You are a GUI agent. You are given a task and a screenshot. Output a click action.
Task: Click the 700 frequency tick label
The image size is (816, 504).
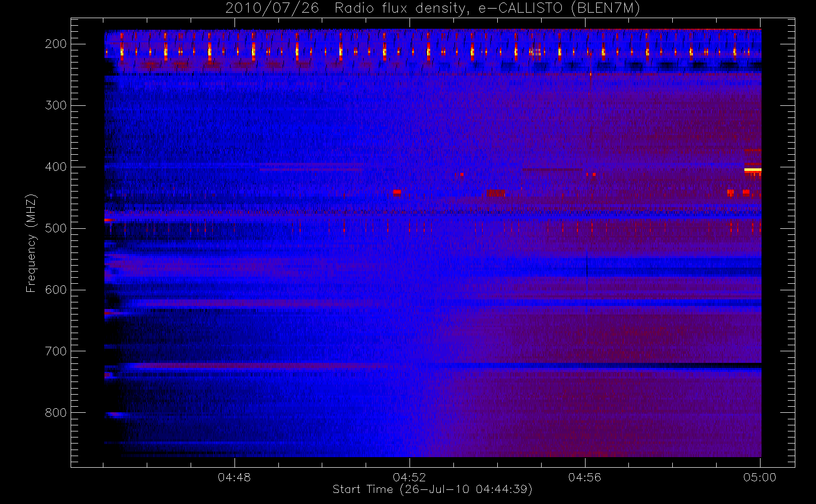coord(56,351)
